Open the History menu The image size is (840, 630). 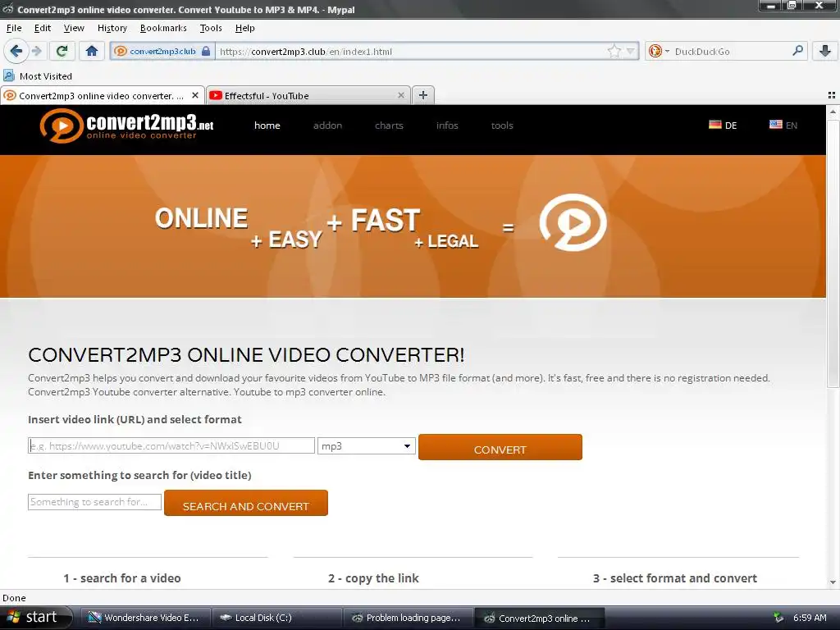[112, 28]
